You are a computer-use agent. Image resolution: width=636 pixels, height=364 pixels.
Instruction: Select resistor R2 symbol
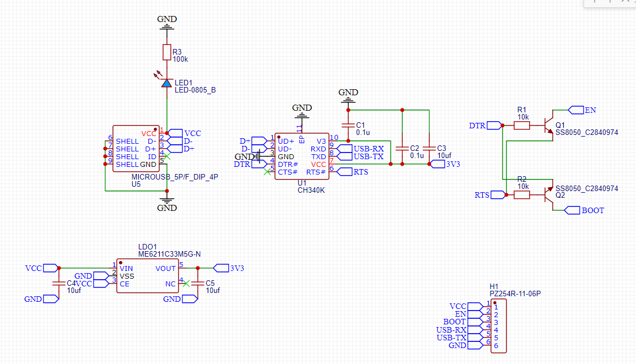(x=521, y=194)
